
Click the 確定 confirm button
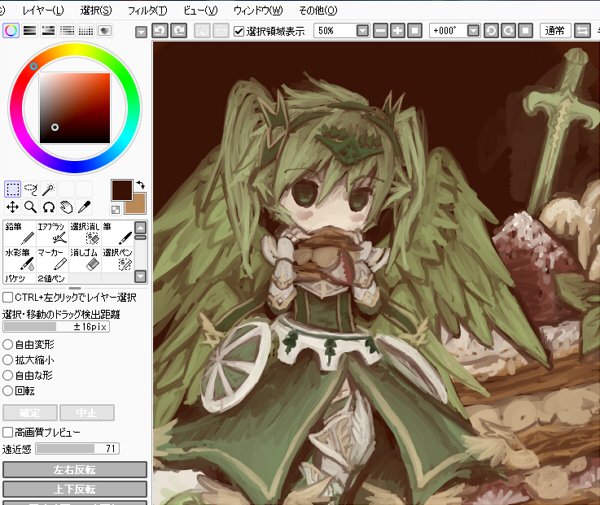click(x=30, y=413)
